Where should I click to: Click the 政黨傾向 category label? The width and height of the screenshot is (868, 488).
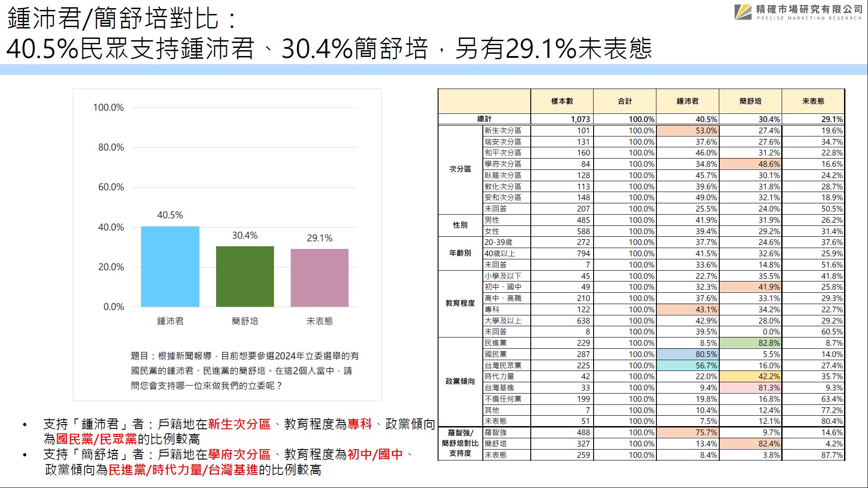point(460,381)
